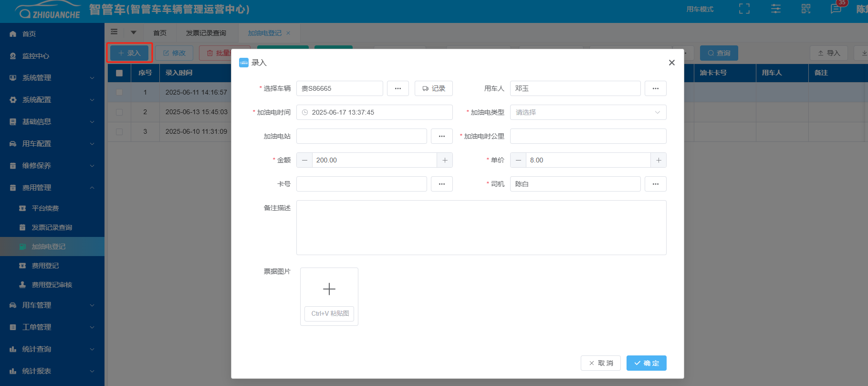
Task: Click the 备注描述 text area
Action: (x=481, y=227)
